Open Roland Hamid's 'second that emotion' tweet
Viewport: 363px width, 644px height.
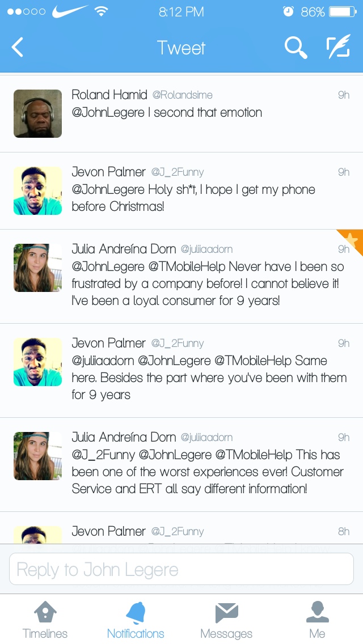pos(181,114)
